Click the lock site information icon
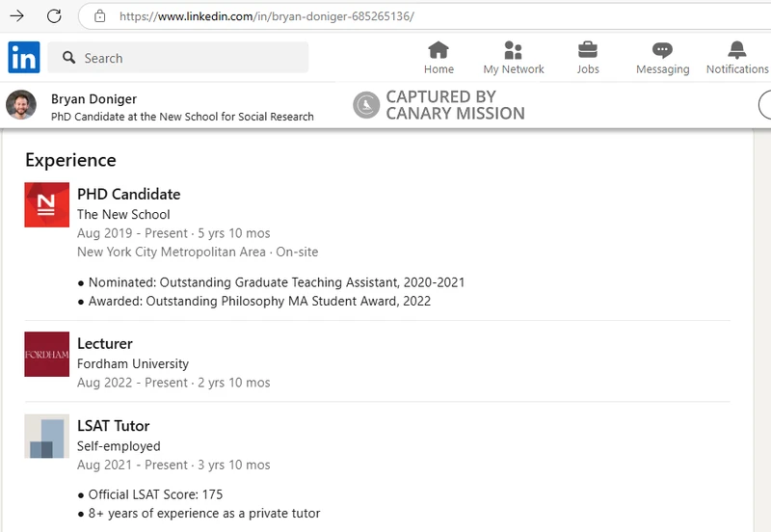 point(100,16)
